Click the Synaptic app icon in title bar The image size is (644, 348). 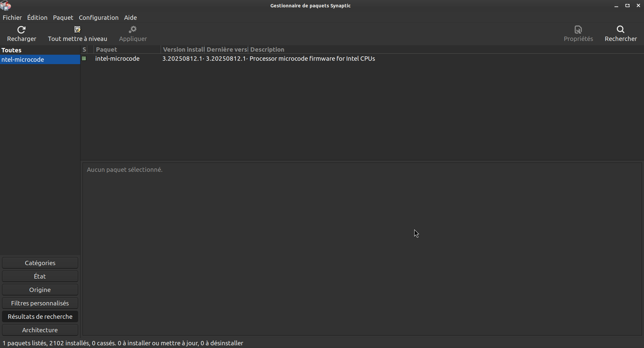click(x=6, y=6)
